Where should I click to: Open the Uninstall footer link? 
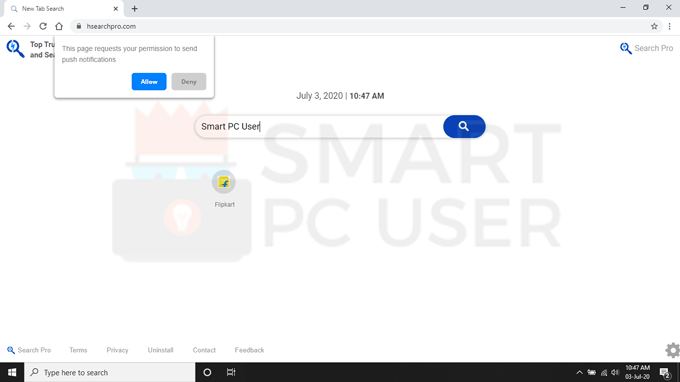tap(160, 350)
